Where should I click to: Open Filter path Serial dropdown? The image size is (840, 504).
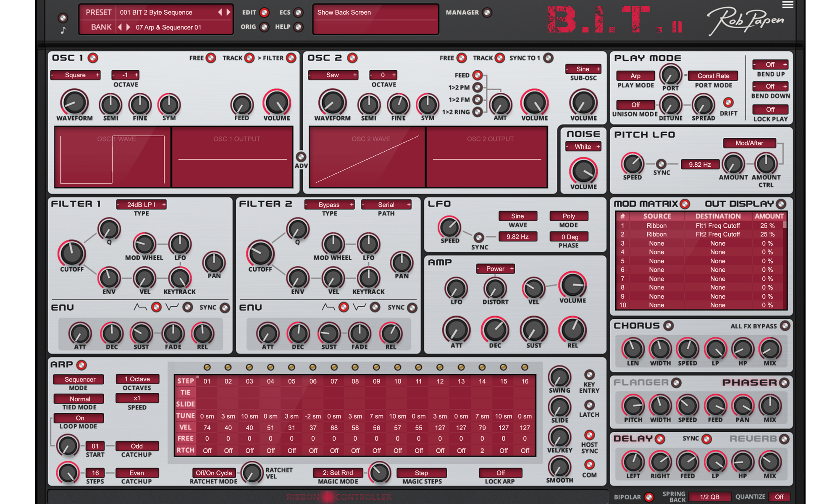click(x=386, y=205)
